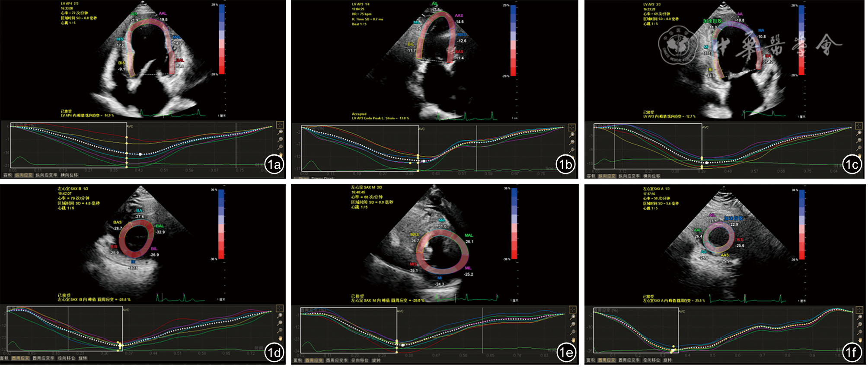Click the MIS segment label in panel 1e
The height and width of the screenshot is (369, 868).
[413, 264]
